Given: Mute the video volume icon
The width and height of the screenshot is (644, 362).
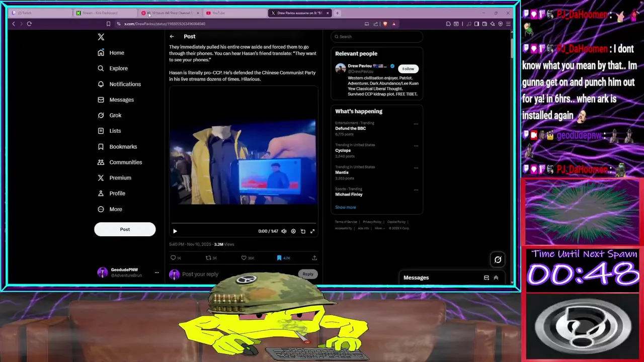Looking at the screenshot, I should (284, 231).
